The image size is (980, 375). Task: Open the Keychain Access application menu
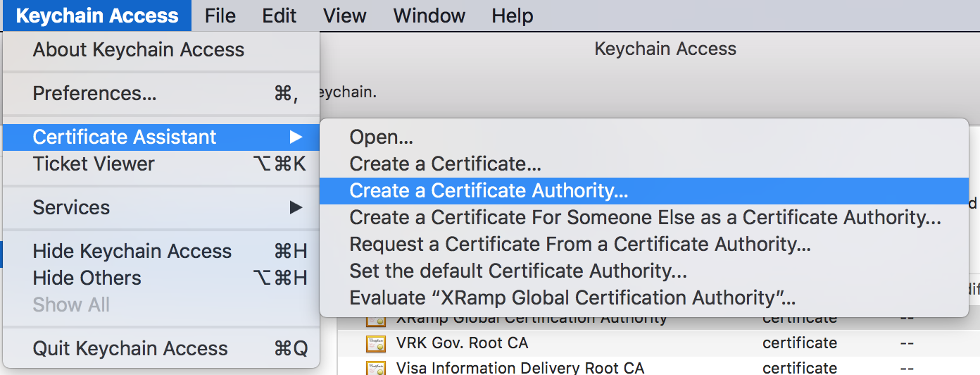[x=97, y=16]
